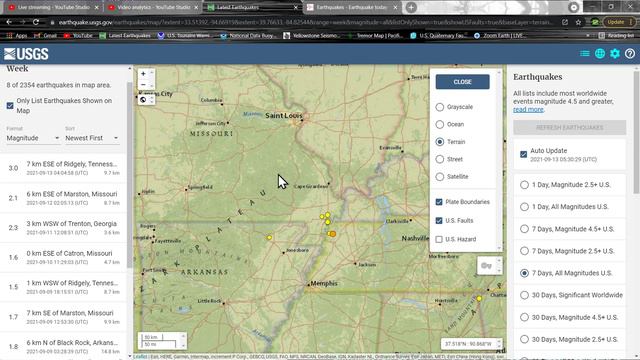Open 6 km N of Black Rock entry

click(x=63, y=347)
